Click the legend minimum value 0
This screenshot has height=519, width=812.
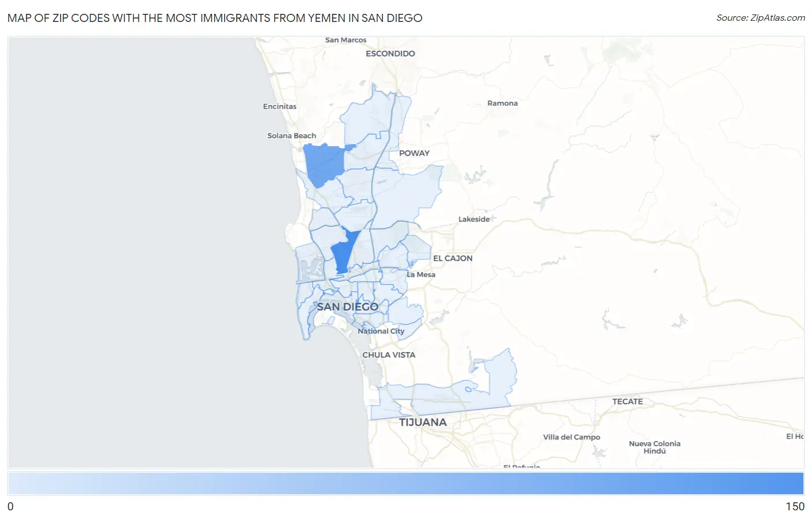tap(10, 506)
